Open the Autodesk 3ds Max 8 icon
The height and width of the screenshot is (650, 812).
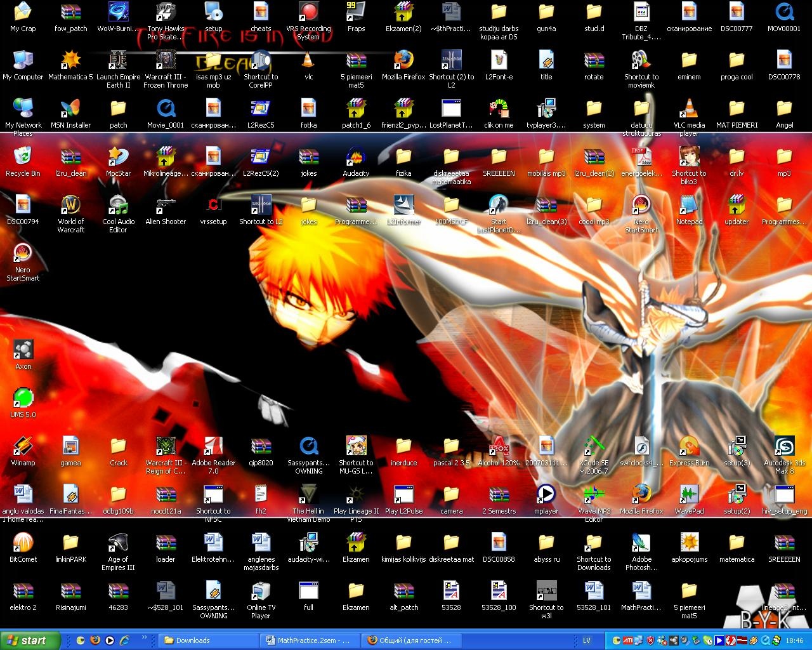pos(784,446)
